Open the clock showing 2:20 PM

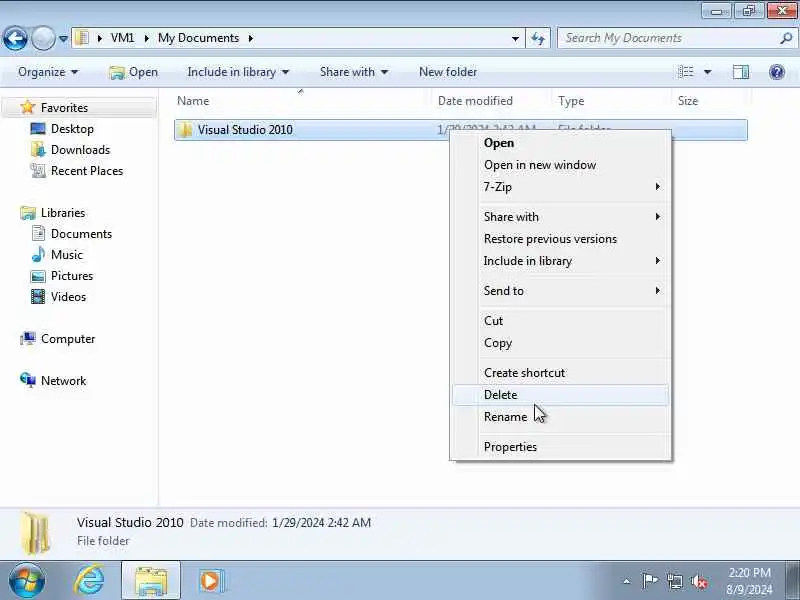tap(749, 581)
